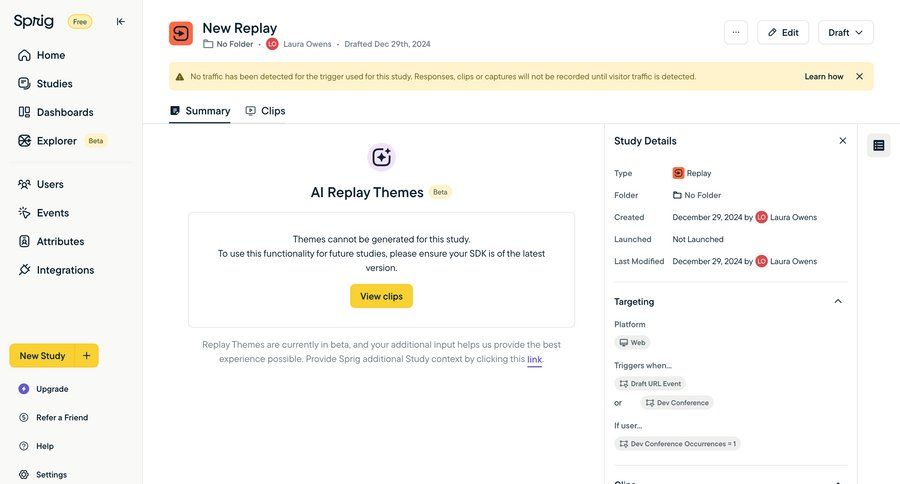Click Dev Conference Occurrences = 1 chip
900x484 pixels.
coord(677,444)
